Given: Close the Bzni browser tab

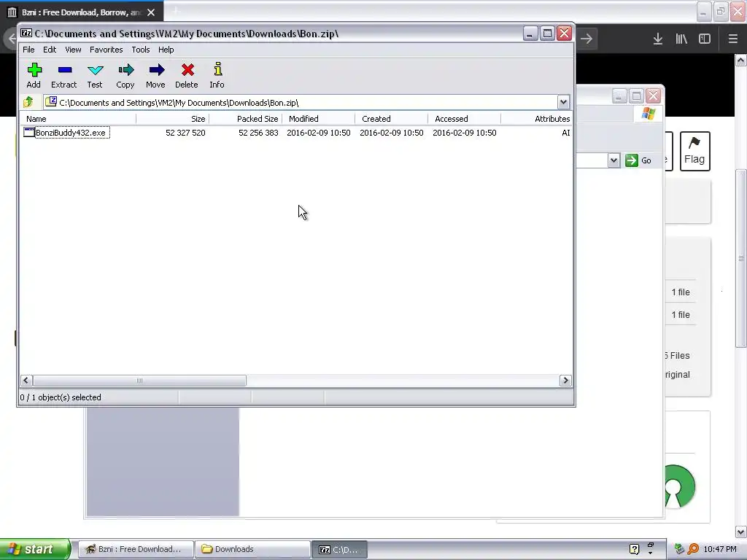Looking at the screenshot, I should click(151, 12).
